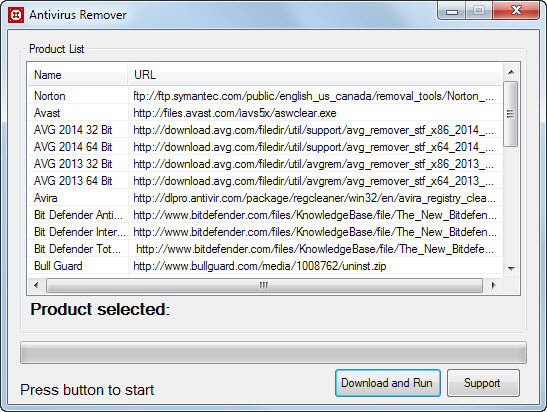547x412 pixels.
Task: Minimize the Antivirus Remover window
Action: (452, 11)
